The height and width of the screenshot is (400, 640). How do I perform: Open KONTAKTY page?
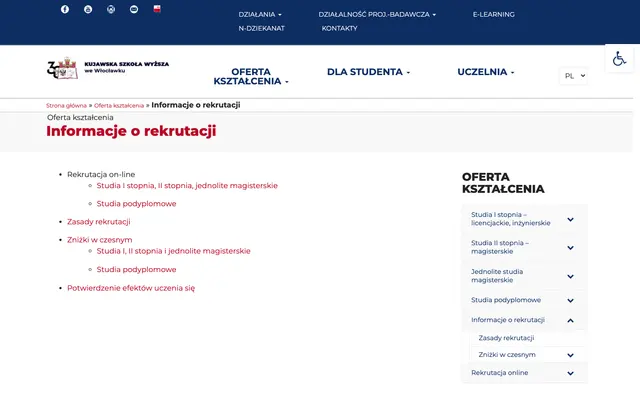click(339, 28)
